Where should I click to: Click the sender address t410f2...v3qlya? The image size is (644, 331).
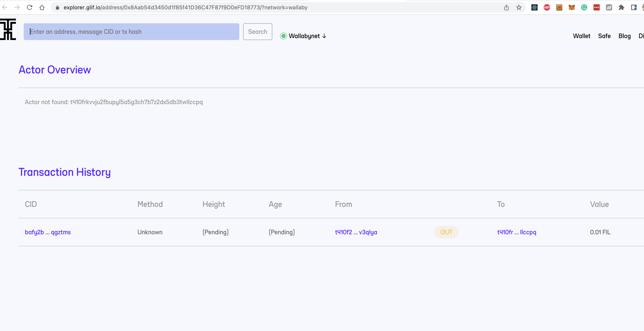(356, 232)
